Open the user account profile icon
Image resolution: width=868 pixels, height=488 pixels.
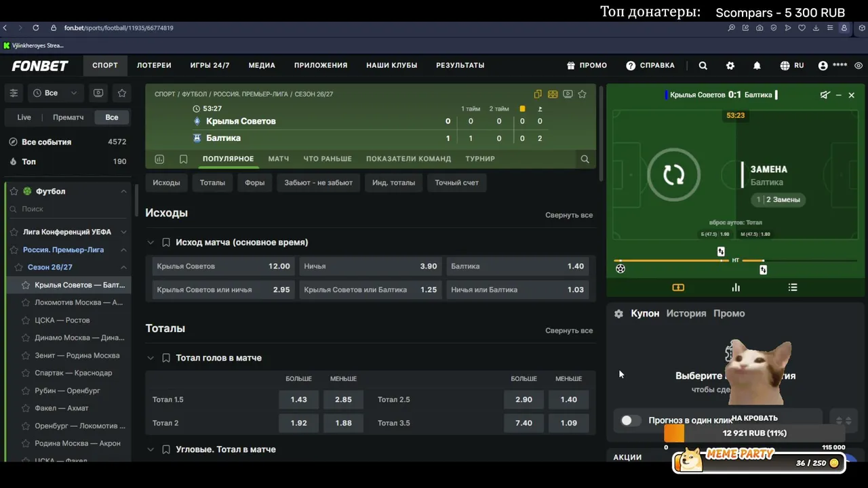point(823,66)
